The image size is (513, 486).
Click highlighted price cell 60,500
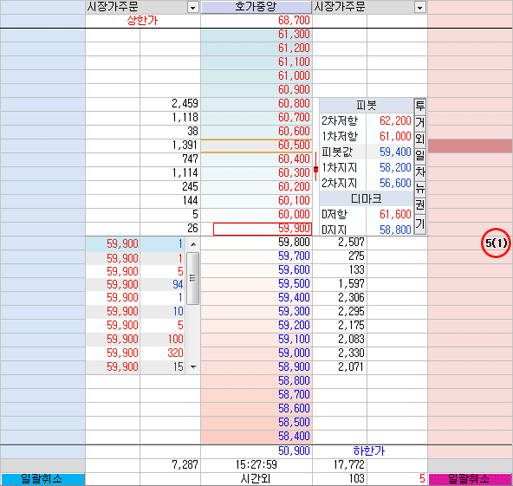click(x=256, y=145)
